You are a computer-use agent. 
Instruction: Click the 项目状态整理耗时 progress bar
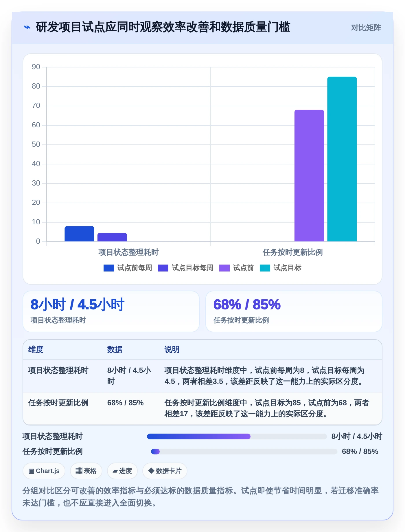coord(237,436)
